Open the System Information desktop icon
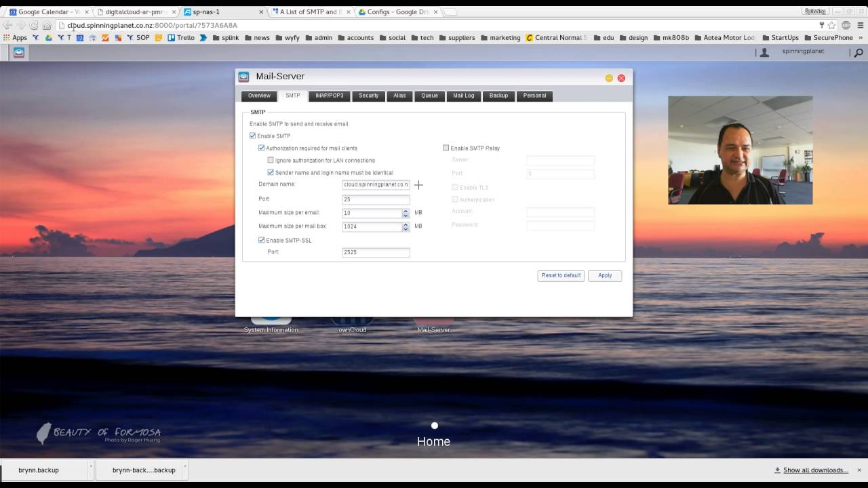 click(x=271, y=324)
